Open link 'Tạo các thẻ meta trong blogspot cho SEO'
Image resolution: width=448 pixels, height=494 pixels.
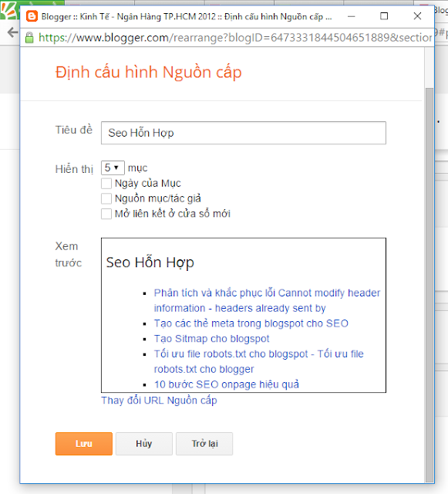[251, 323]
